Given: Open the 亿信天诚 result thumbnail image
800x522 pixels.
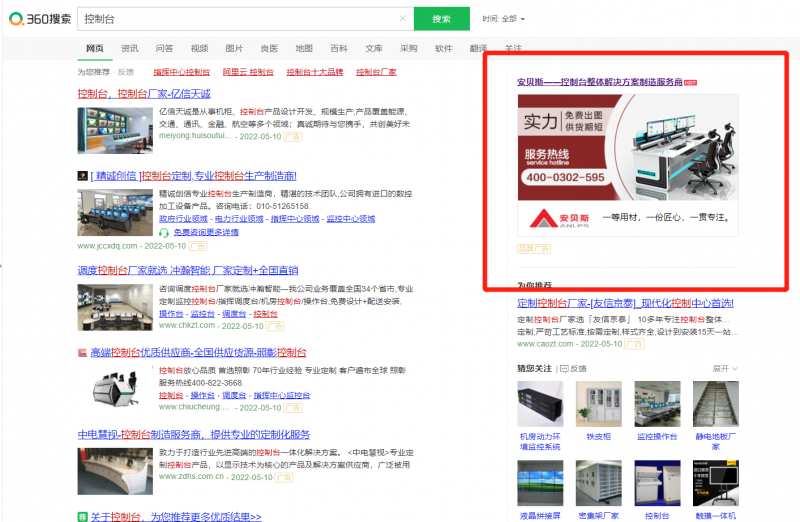Looking at the screenshot, I should pyautogui.click(x=115, y=130).
